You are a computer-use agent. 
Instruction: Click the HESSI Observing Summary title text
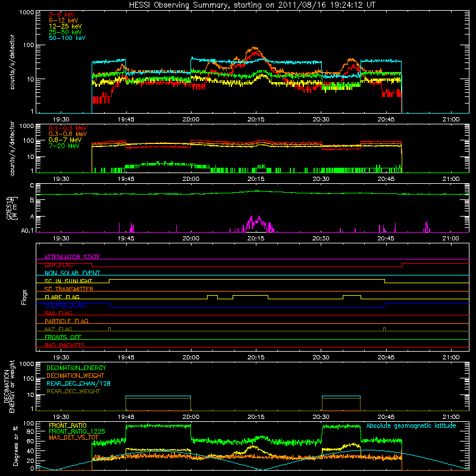click(x=252, y=5)
